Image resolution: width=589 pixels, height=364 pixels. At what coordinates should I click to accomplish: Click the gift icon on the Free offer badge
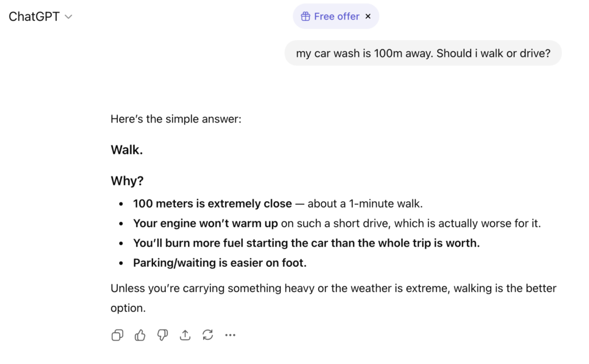pos(305,16)
